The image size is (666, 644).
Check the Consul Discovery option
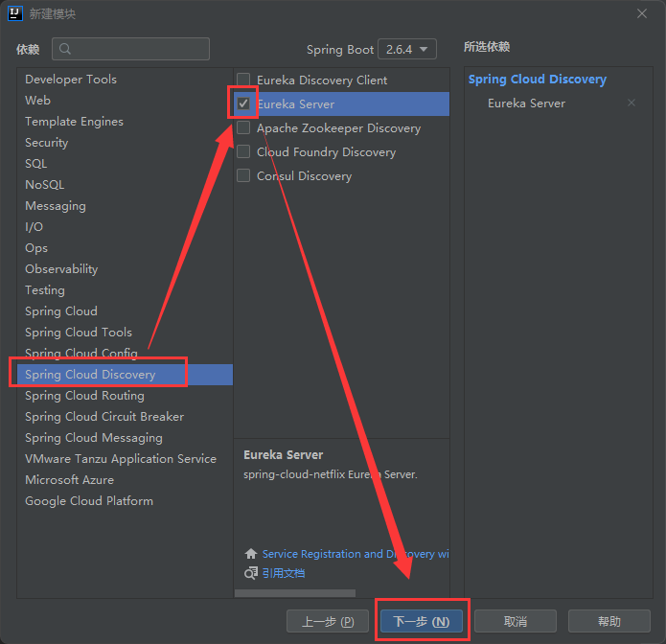point(243,176)
